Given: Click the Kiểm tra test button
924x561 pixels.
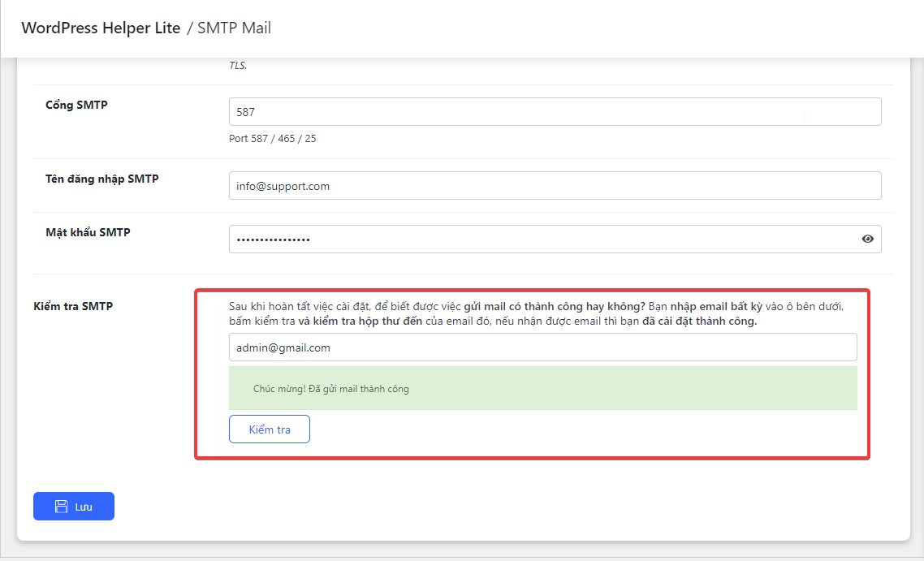Looking at the screenshot, I should 269,429.
